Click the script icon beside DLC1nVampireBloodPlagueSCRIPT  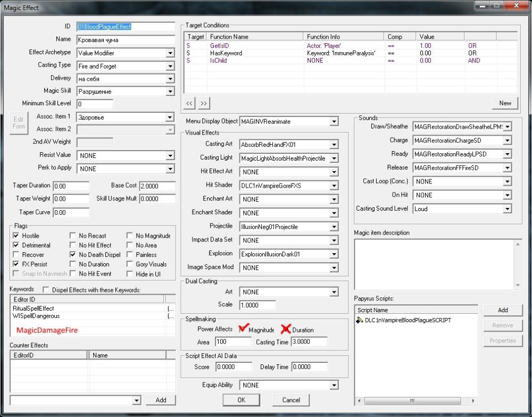[x=360, y=320]
